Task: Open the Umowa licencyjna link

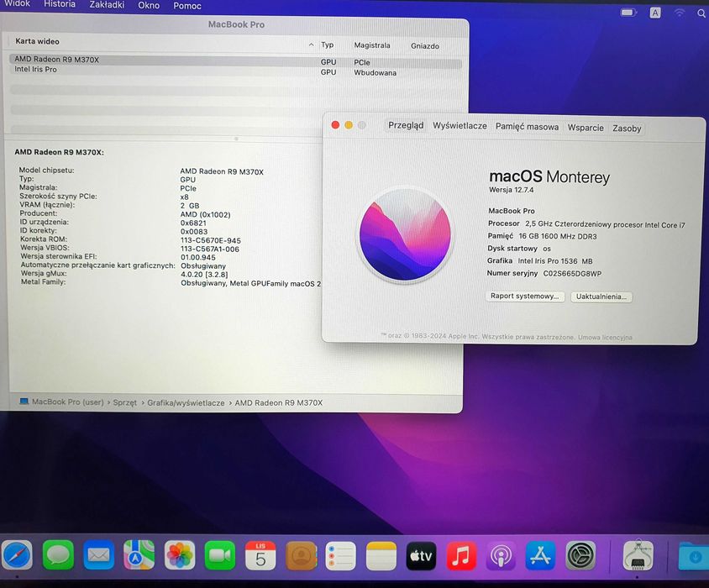Action: pyautogui.click(x=605, y=338)
